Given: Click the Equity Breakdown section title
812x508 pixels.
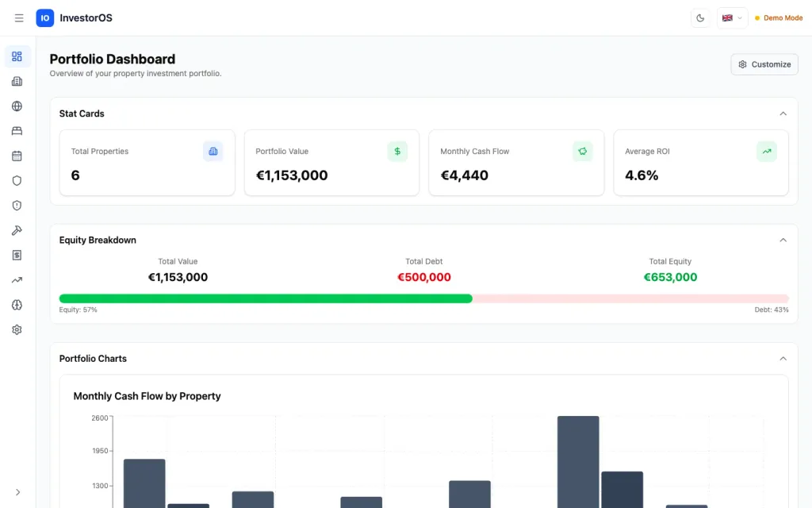Looking at the screenshot, I should tap(98, 240).
